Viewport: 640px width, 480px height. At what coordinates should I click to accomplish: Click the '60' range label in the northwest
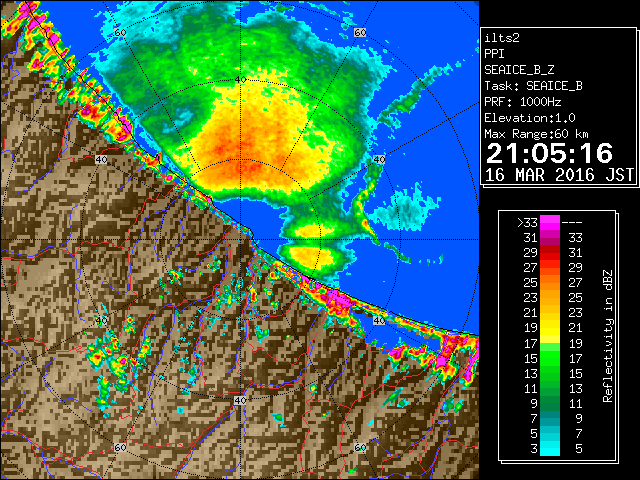(x=120, y=33)
